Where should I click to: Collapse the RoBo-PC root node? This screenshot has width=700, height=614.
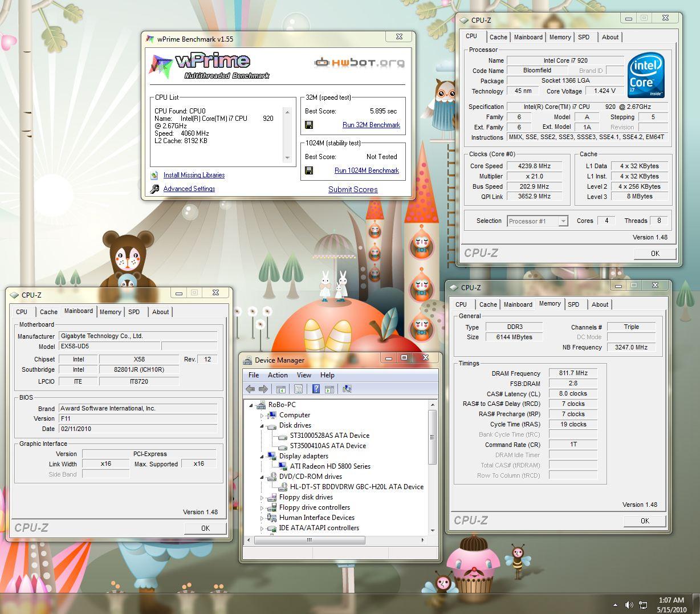(251, 405)
